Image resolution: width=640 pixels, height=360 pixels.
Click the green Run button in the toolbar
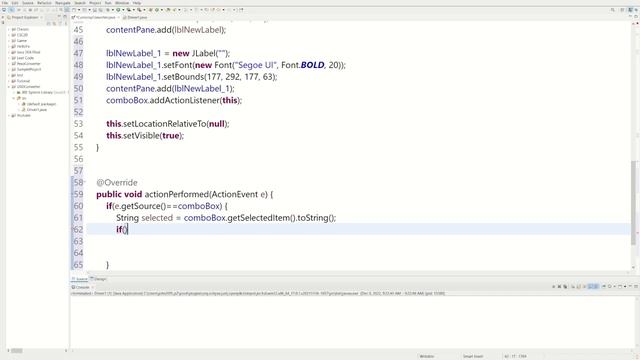[118, 10]
